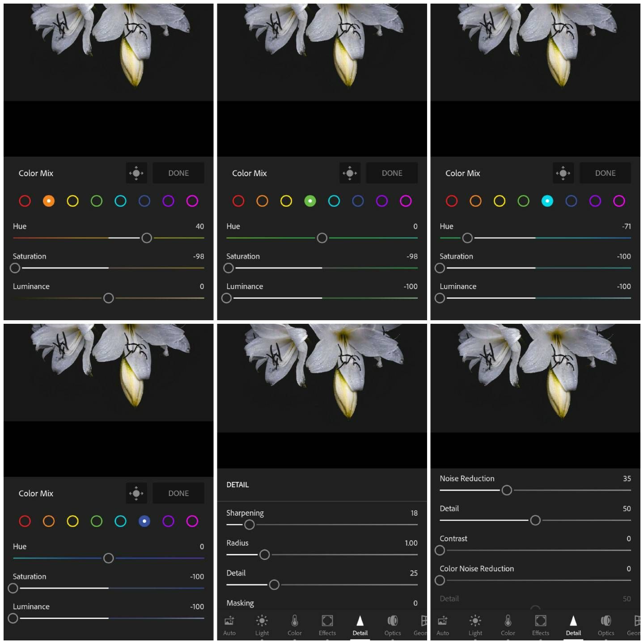Image resolution: width=644 pixels, height=644 pixels.
Task: Open Light tool in the Sharpening screen toolbar
Action: [x=262, y=625]
